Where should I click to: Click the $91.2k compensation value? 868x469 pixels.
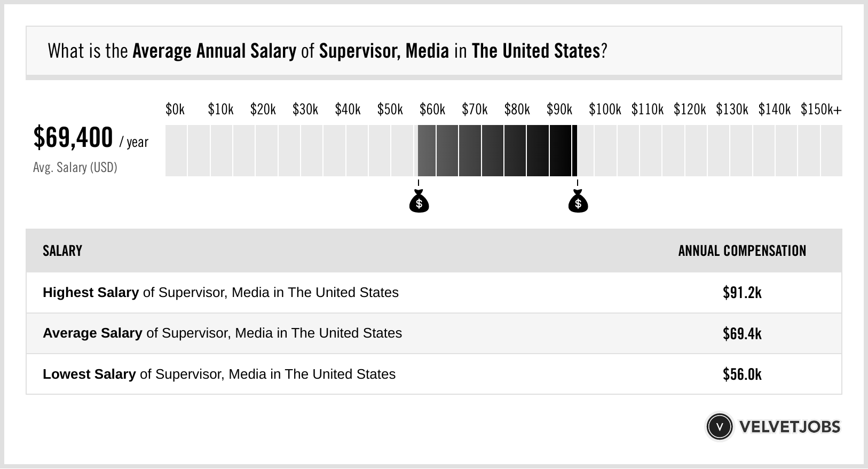click(x=742, y=293)
